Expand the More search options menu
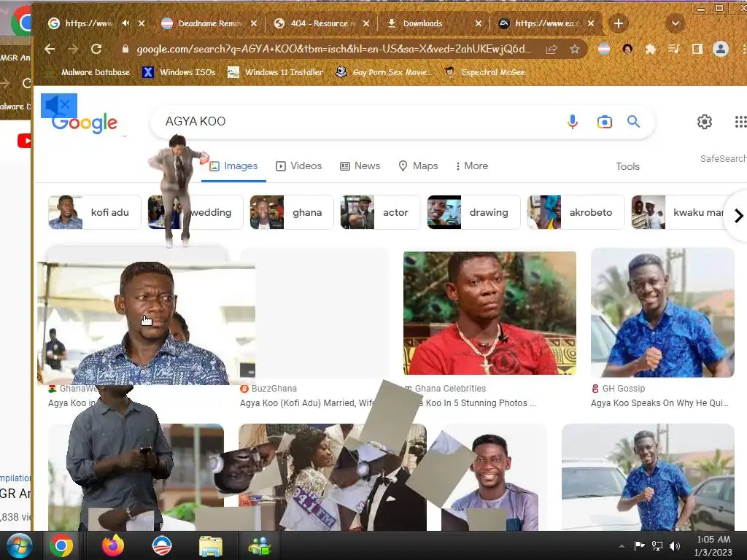The image size is (747, 560). (472, 166)
